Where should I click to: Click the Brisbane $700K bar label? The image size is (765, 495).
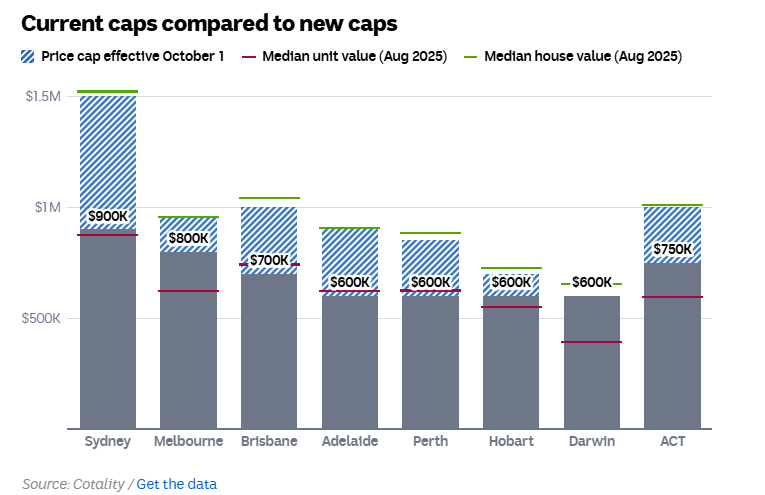[x=269, y=260]
